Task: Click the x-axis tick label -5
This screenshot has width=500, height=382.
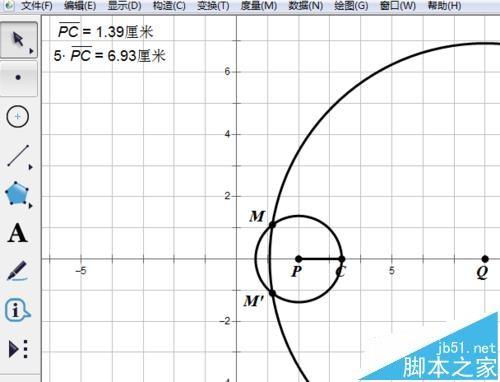Action: point(81,270)
